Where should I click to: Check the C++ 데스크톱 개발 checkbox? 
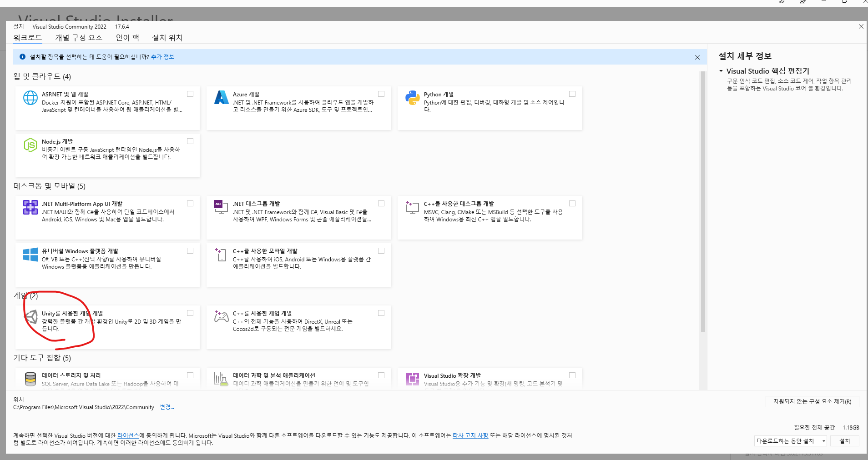tap(572, 204)
